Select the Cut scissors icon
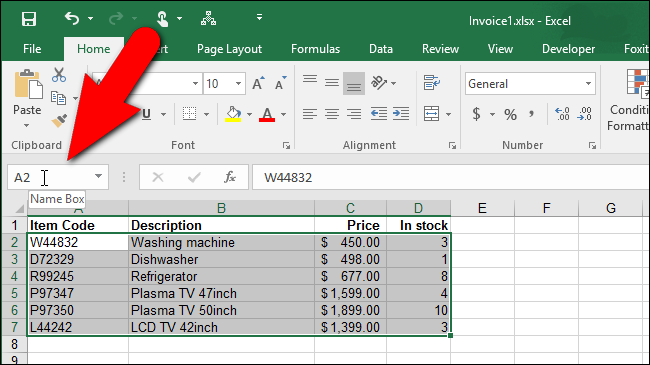Viewport: 650px width, 365px height. 59,75
